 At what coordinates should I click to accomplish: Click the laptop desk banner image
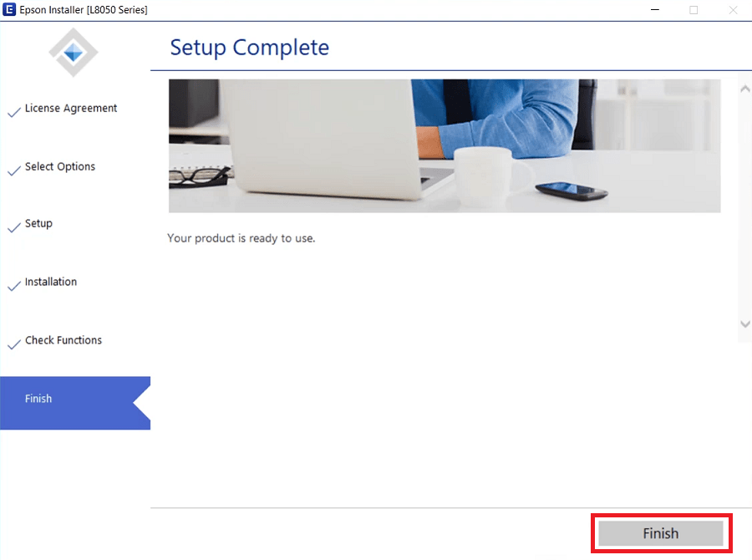tap(445, 146)
